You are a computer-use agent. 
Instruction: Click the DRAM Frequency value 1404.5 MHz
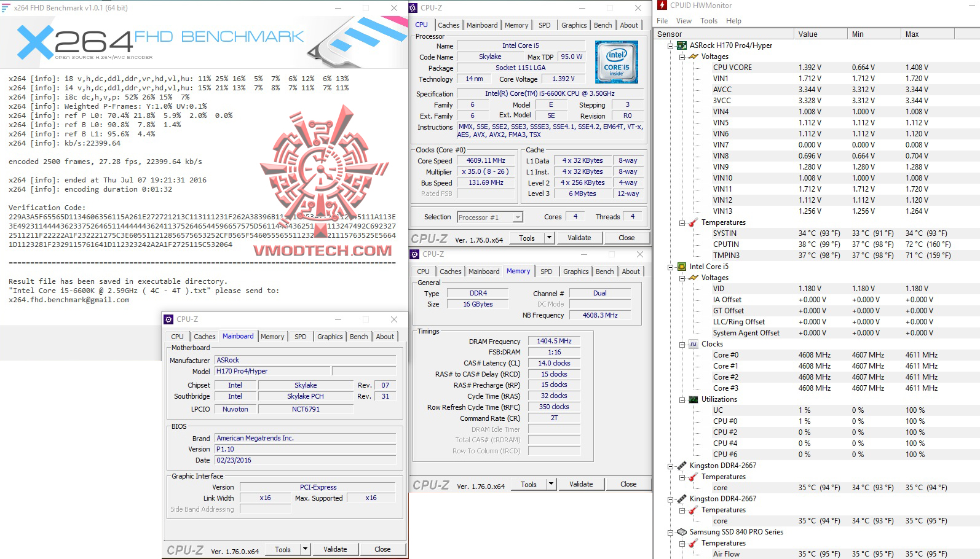point(554,342)
